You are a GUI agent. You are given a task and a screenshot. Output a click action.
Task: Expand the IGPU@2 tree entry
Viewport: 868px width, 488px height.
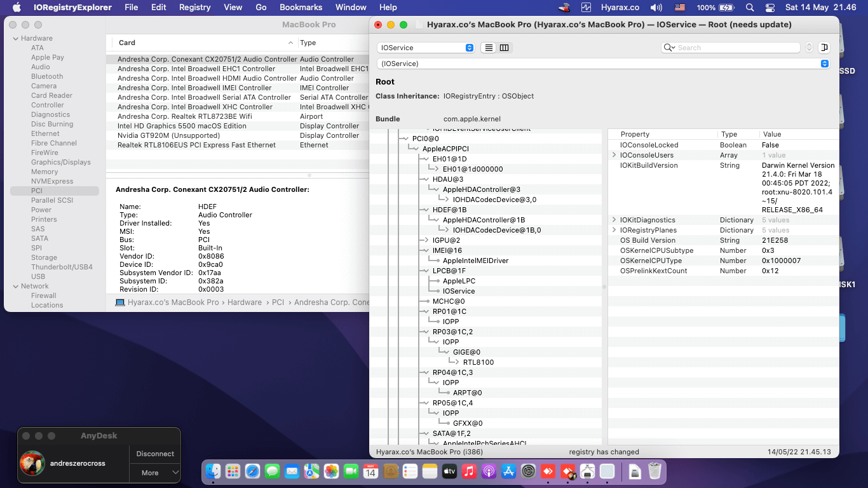(x=426, y=240)
